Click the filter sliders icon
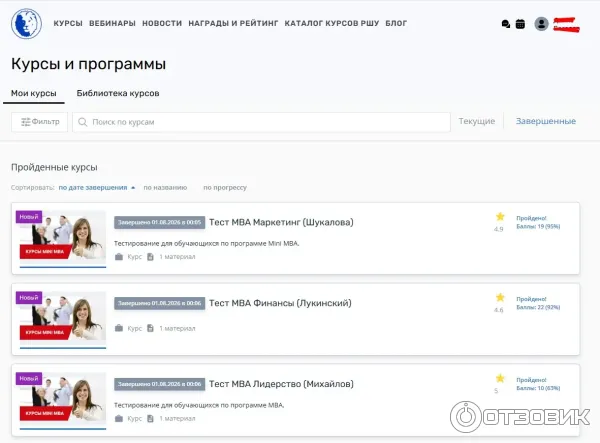 26,122
